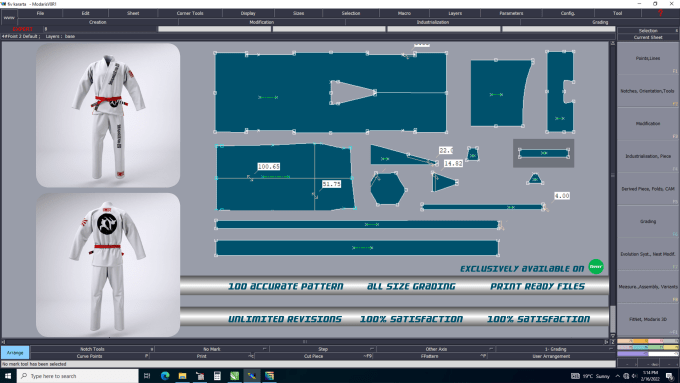Open Microsoft Edge from the taskbar

coord(165,376)
